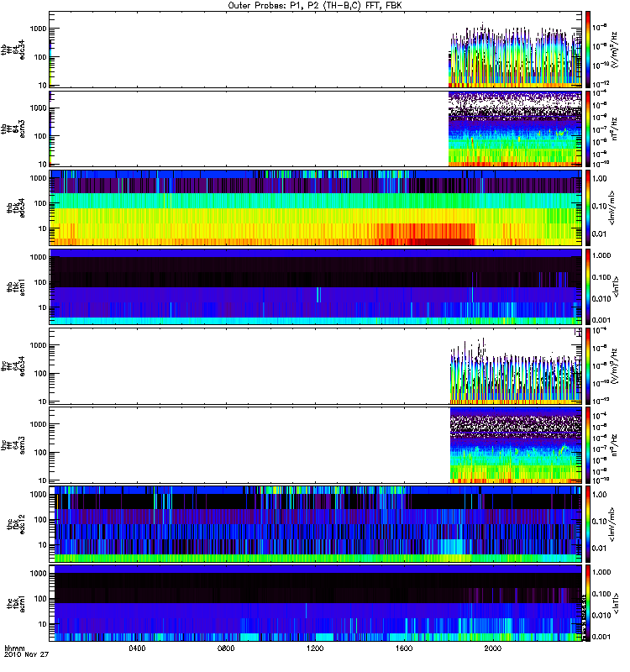This screenshot has height=672, width=630.
Task: Click the color bar of the thb fff scm3 panel
Action: pos(588,129)
